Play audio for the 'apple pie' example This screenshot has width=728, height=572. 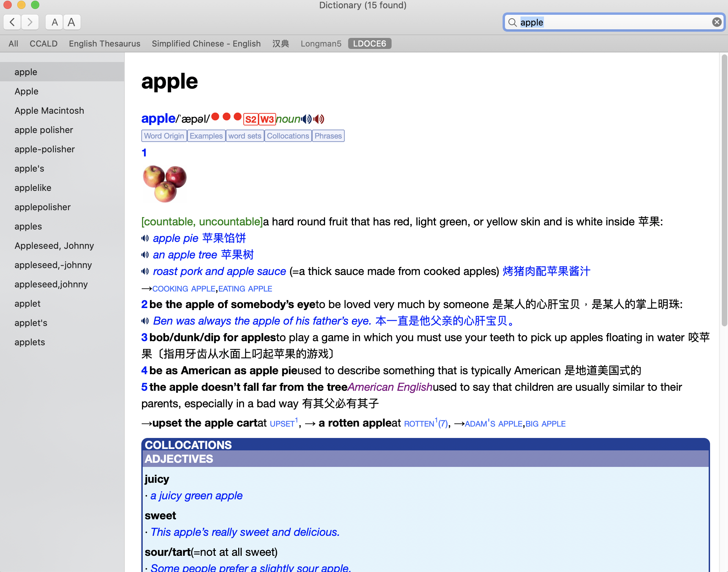coord(145,238)
